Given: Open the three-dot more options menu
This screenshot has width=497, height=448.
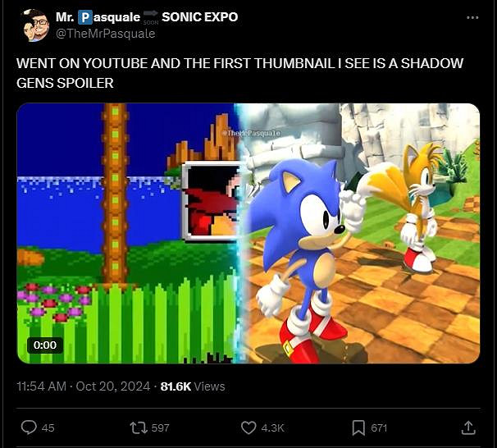Looking at the screenshot, I should [472, 17].
